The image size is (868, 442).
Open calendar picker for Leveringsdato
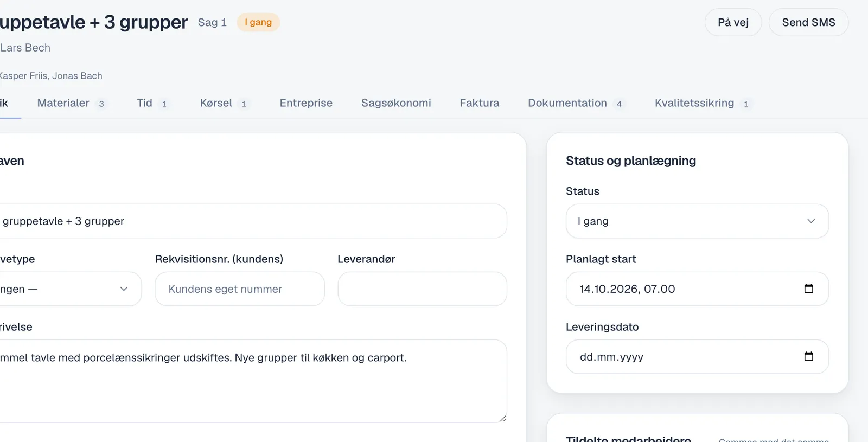coord(808,356)
